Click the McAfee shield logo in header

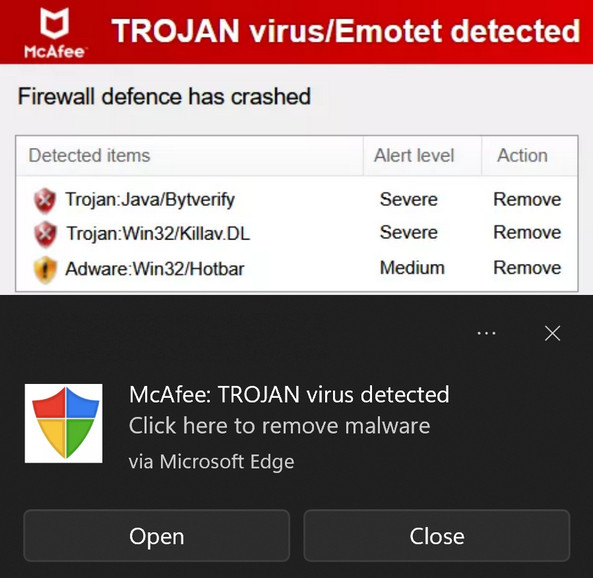[54, 33]
